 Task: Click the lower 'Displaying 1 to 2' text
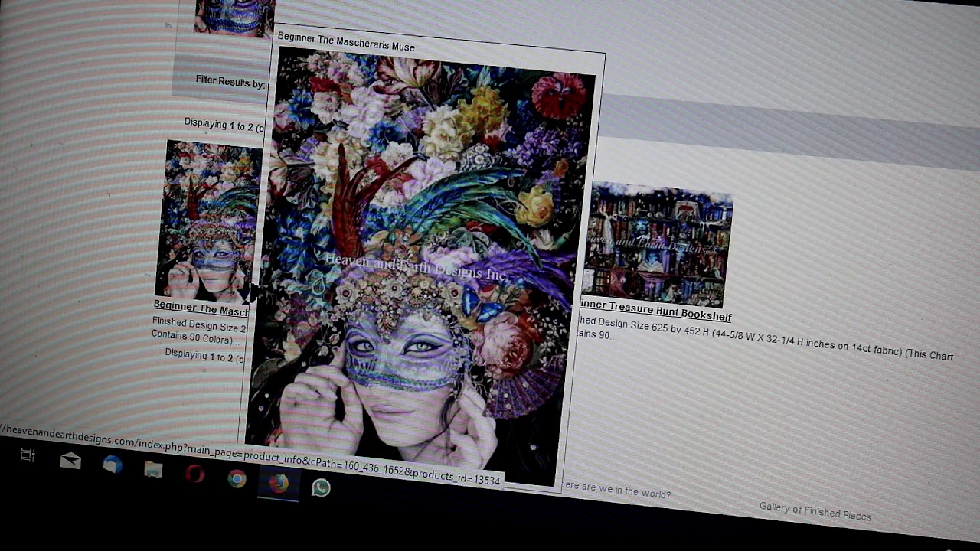click(204, 356)
